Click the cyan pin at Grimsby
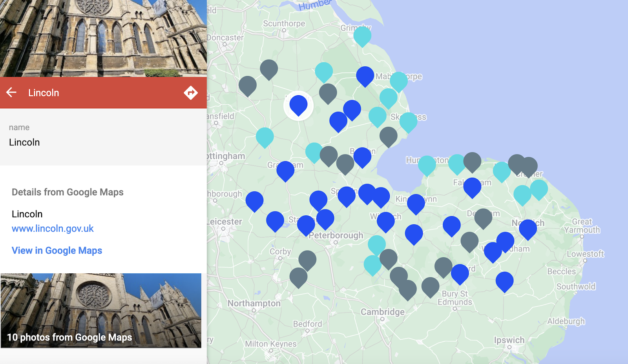628x364 pixels. click(x=362, y=35)
